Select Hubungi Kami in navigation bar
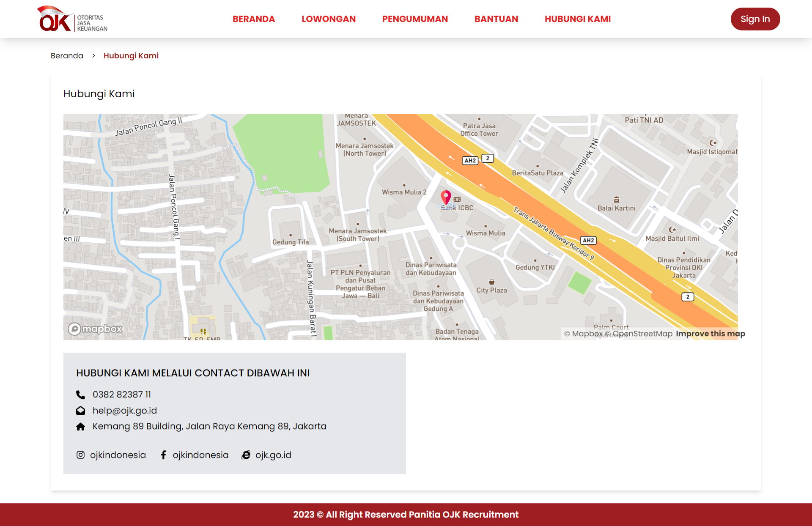Screen dimensions: 812x526 coord(578,19)
